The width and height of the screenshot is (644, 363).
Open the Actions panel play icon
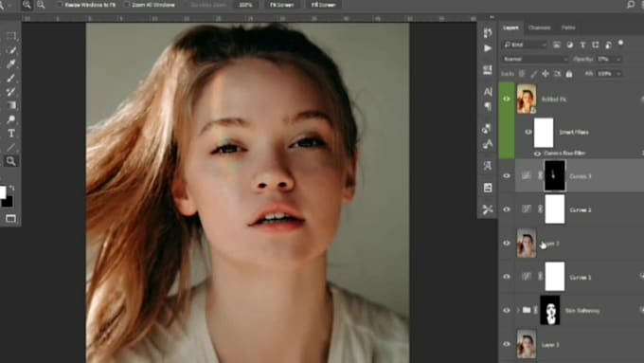coord(488,48)
